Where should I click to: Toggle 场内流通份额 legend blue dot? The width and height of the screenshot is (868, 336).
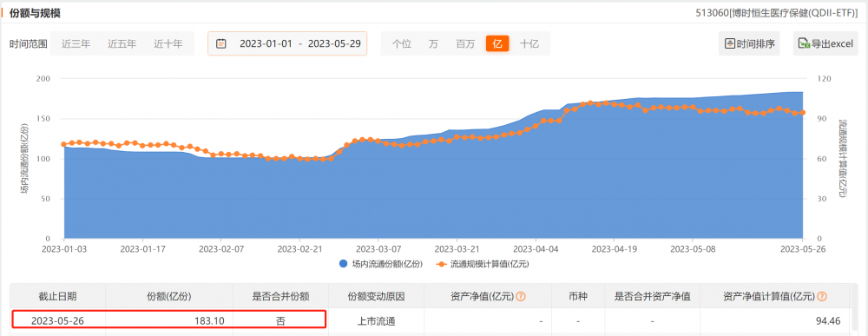click(344, 265)
